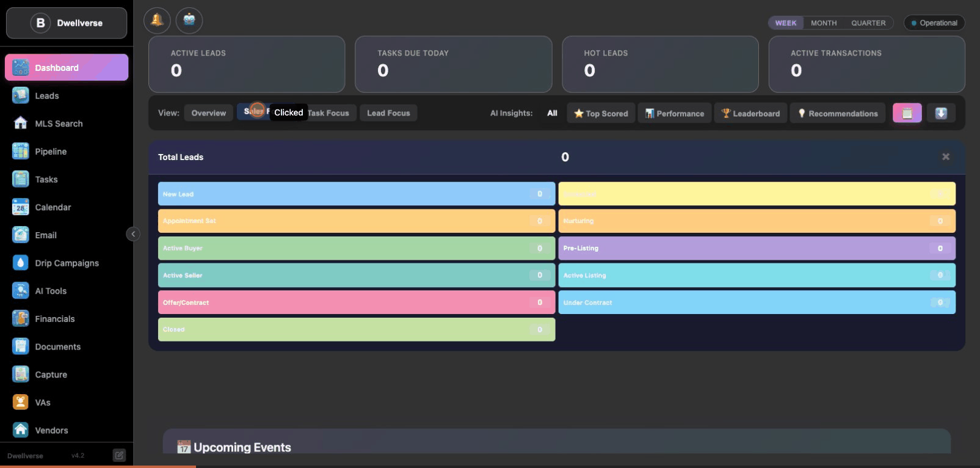
Task: Click the Documents sidebar icon
Action: 21,347
